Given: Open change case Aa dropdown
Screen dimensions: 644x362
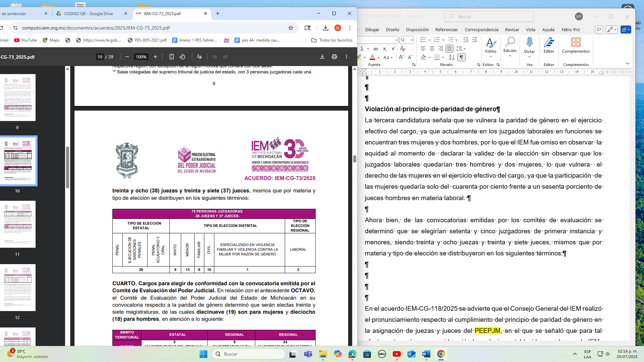Looking at the screenshot, I should click(388, 57).
